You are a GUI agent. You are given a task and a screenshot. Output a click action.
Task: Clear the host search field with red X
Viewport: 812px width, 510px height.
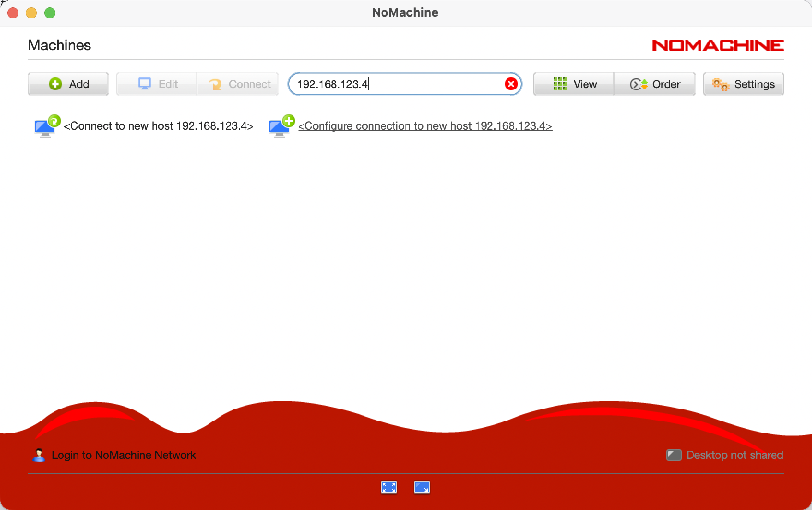511,84
